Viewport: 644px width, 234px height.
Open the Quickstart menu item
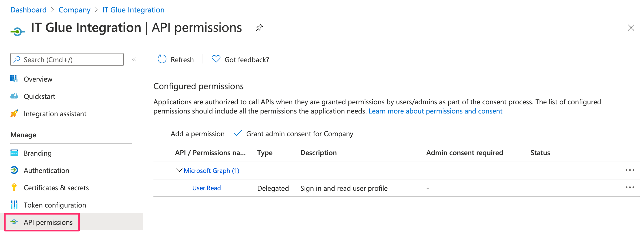(x=39, y=96)
